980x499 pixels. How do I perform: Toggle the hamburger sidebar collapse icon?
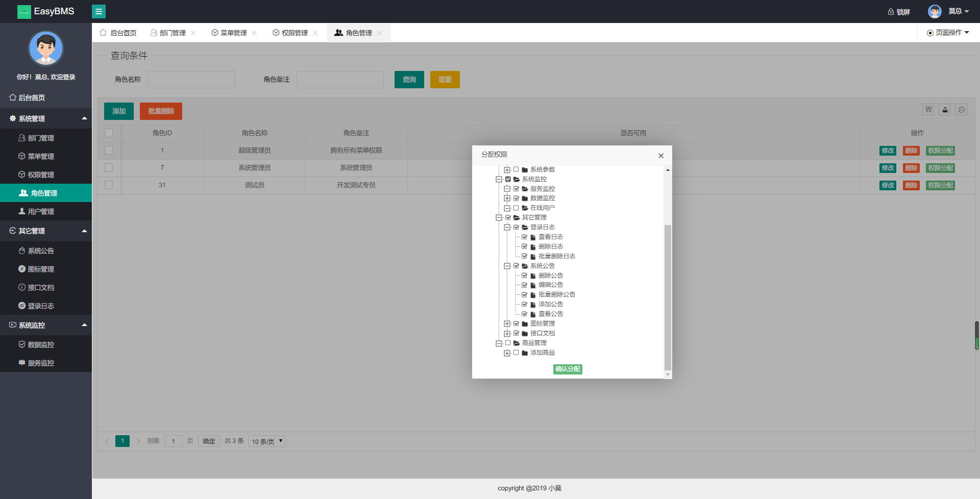click(x=99, y=11)
